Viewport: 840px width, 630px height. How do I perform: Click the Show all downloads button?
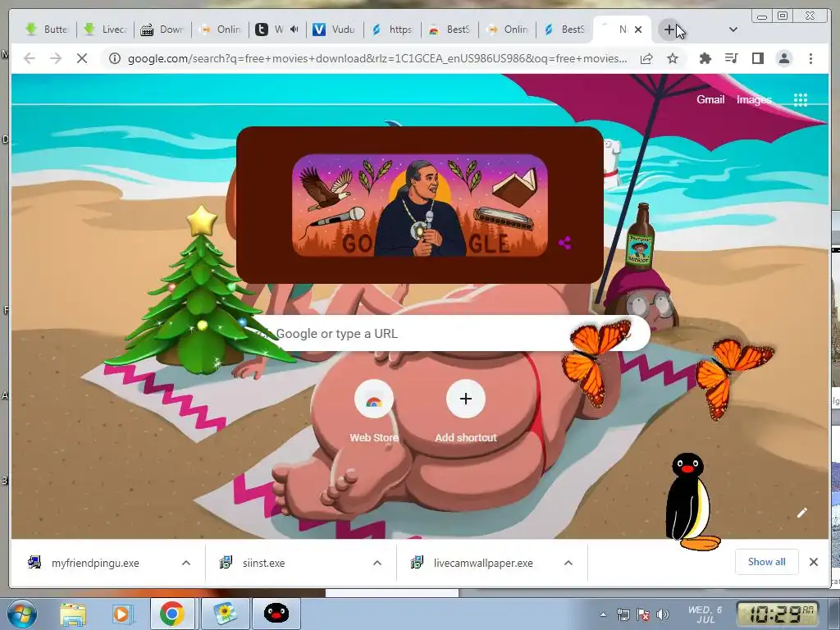click(x=767, y=562)
